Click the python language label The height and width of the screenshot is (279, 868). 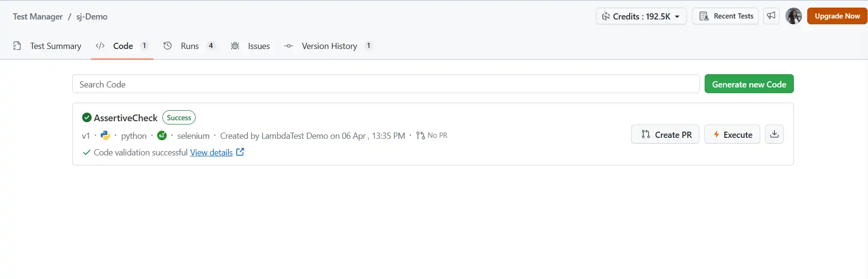(134, 136)
